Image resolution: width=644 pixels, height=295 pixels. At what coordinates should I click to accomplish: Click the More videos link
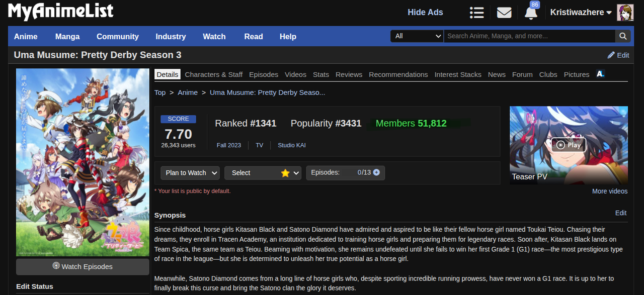point(610,191)
